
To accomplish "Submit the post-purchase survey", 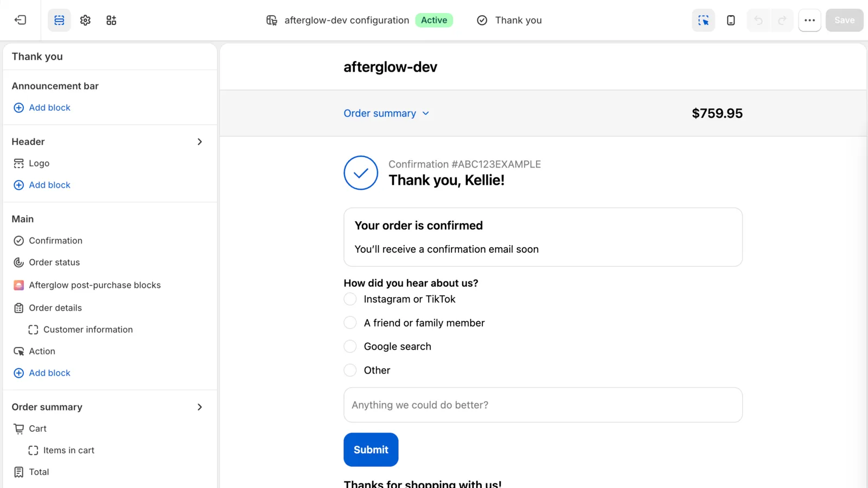I will point(371,450).
